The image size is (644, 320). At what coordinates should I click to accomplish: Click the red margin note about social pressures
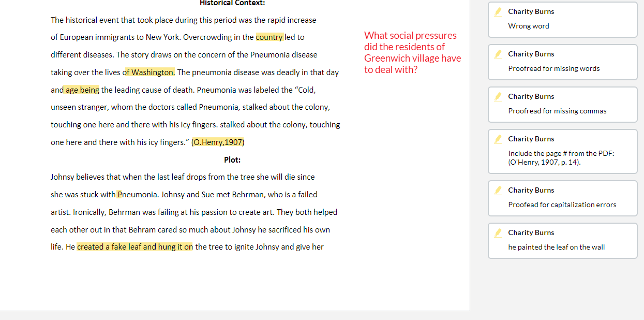(x=412, y=52)
